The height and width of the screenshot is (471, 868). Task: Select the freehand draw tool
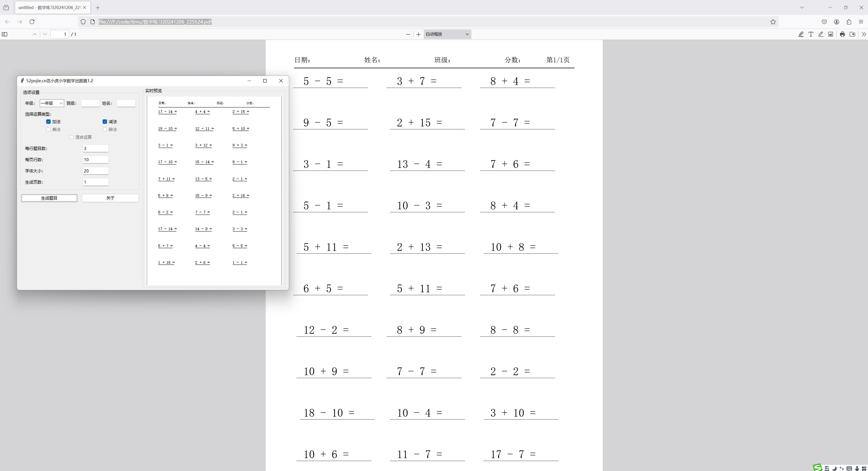821,34
